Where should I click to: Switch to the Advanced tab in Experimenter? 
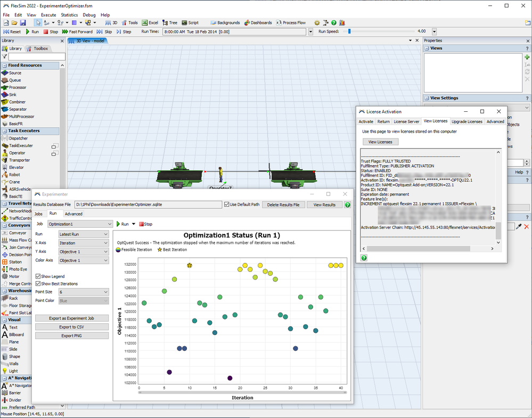click(x=73, y=214)
